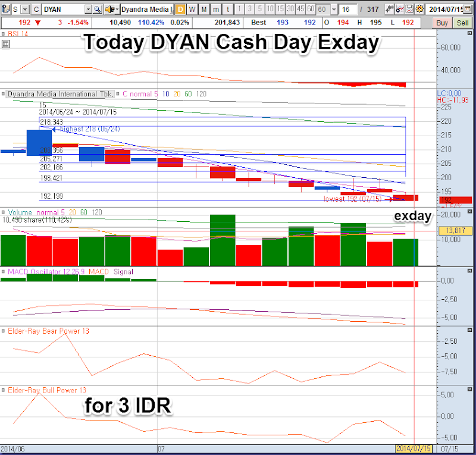The width and height of the screenshot is (476, 455).
Task: Click the save chart icon
Action: 409,10
